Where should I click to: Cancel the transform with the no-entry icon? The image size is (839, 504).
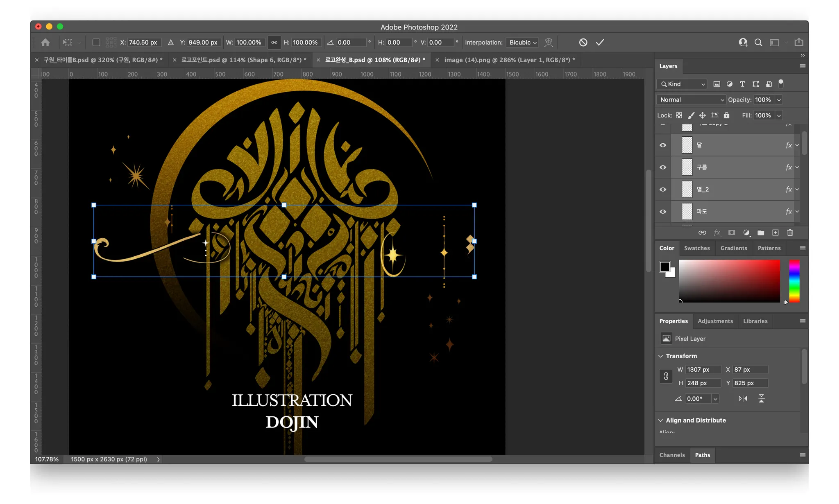(x=583, y=42)
